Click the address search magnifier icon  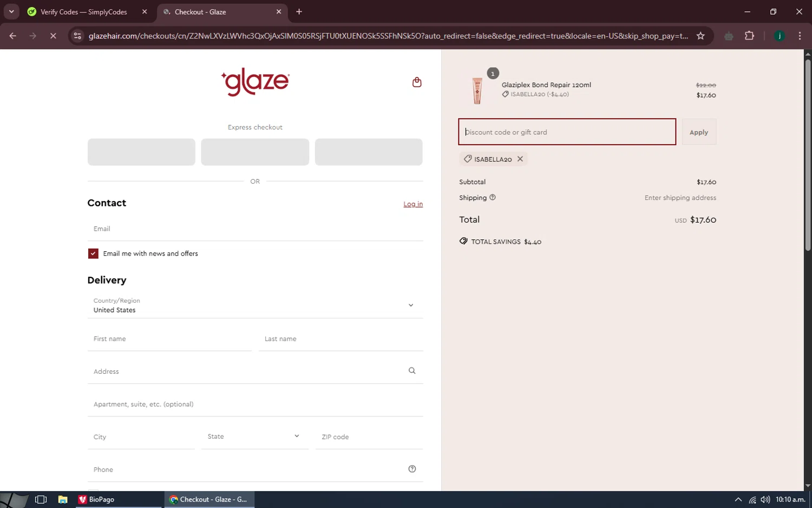point(412,371)
